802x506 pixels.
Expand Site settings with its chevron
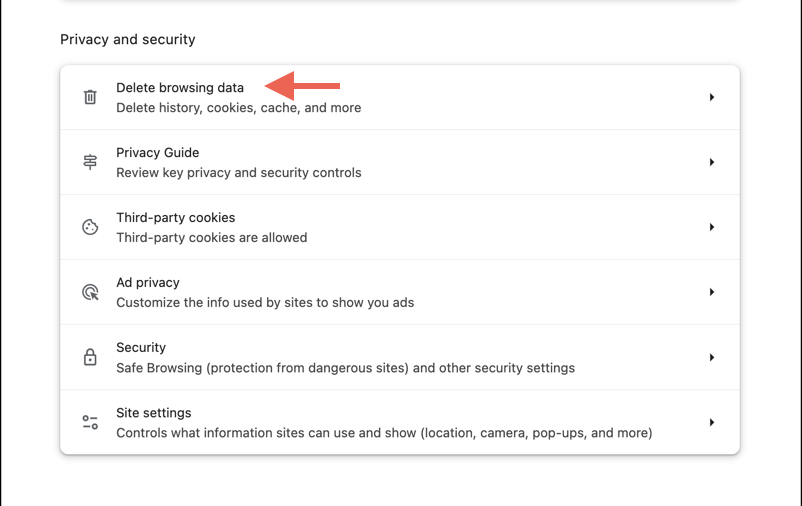(711, 423)
